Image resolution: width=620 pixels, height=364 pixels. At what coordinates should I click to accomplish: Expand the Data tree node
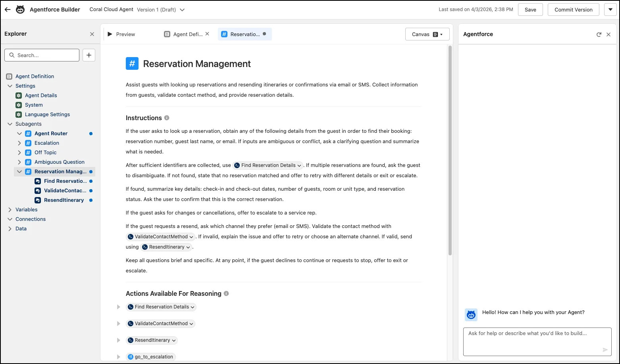pyautogui.click(x=10, y=228)
